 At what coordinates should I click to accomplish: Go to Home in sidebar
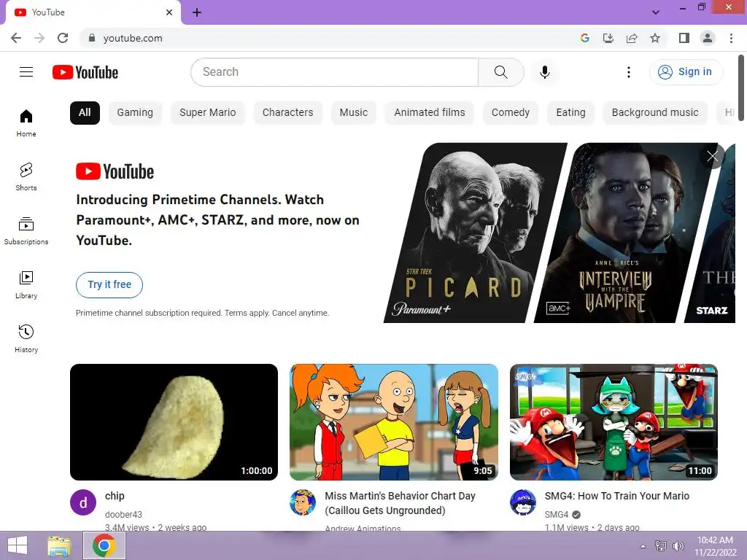pyautogui.click(x=26, y=122)
